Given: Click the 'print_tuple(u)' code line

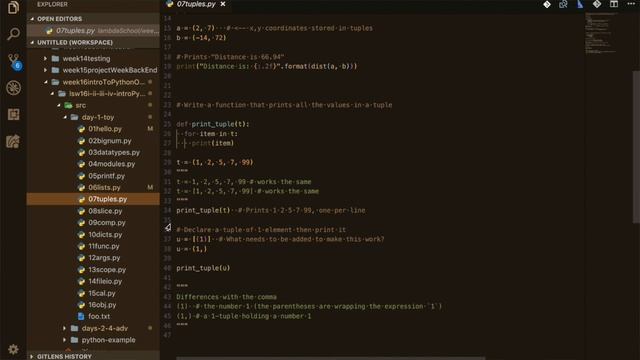Looking at the screenshot, I should click(x=203, y=268).
